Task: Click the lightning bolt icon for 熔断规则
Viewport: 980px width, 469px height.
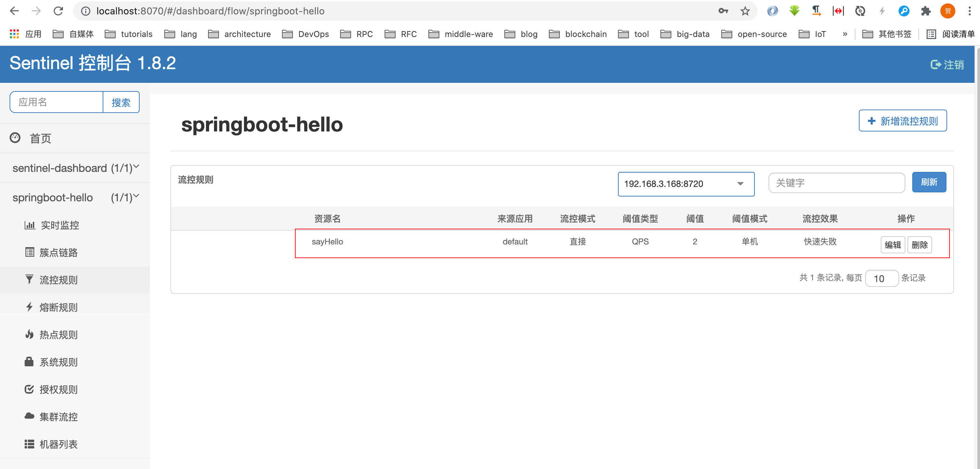Action: (x=29, y=307)
